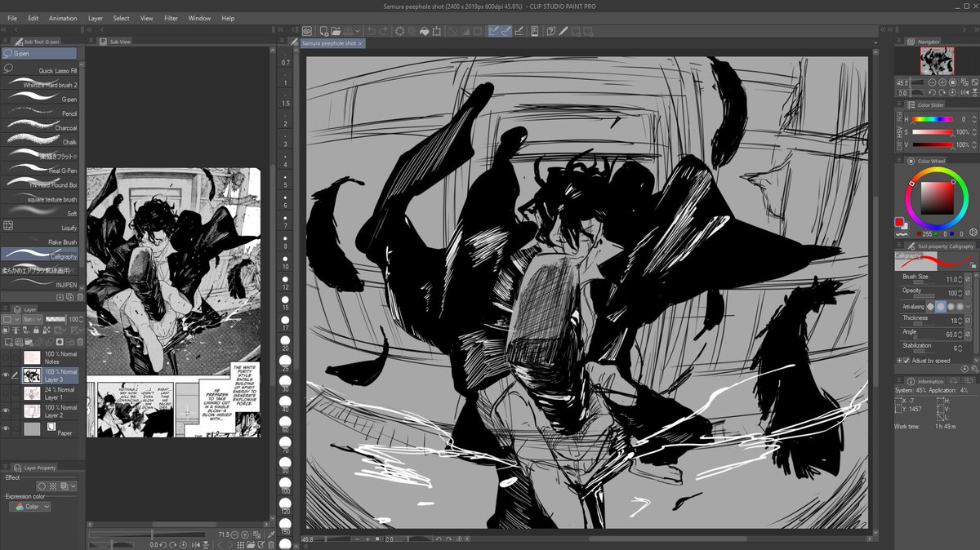This screenshot has height=550, width=980.
Task: Select the Soft brush
Action: coord(39,213)
